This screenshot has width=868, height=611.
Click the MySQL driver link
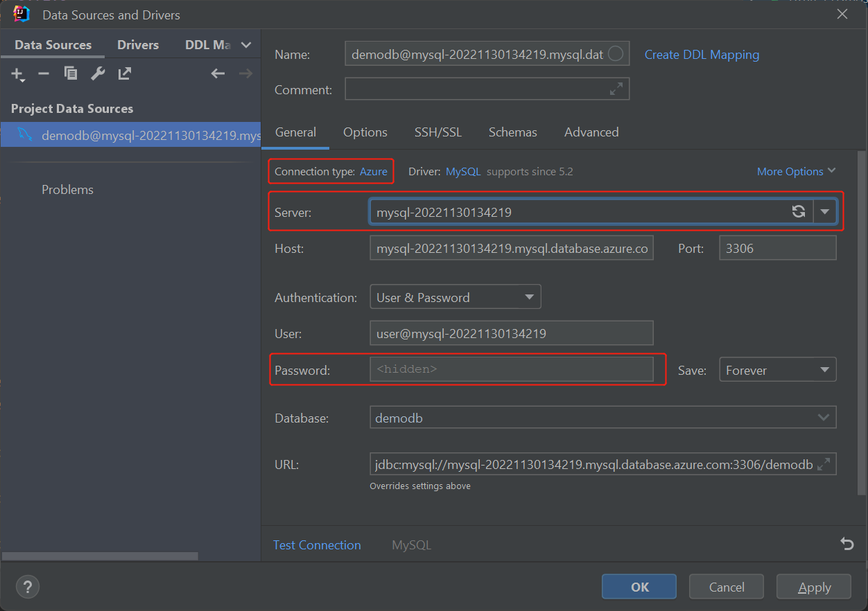[x=463, y=172]
